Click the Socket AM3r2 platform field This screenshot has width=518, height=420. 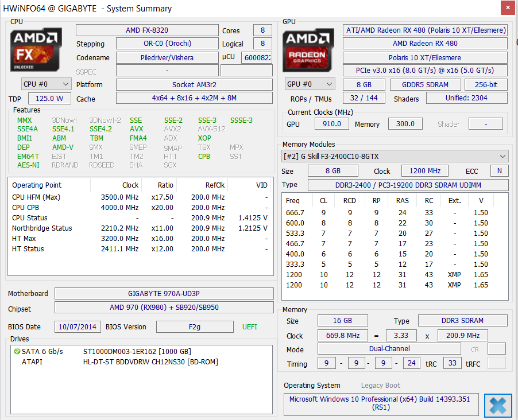click(194, 84)
